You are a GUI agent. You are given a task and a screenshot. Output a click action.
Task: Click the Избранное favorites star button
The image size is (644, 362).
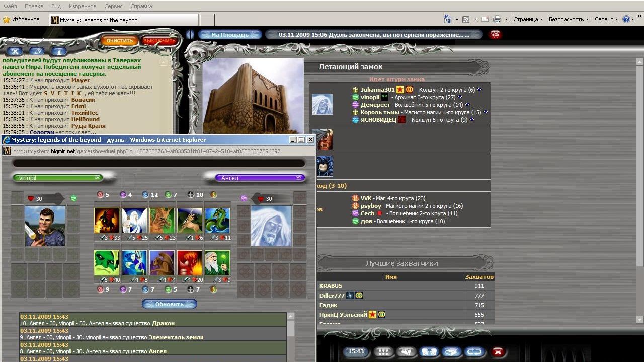(x=21, y=20)
